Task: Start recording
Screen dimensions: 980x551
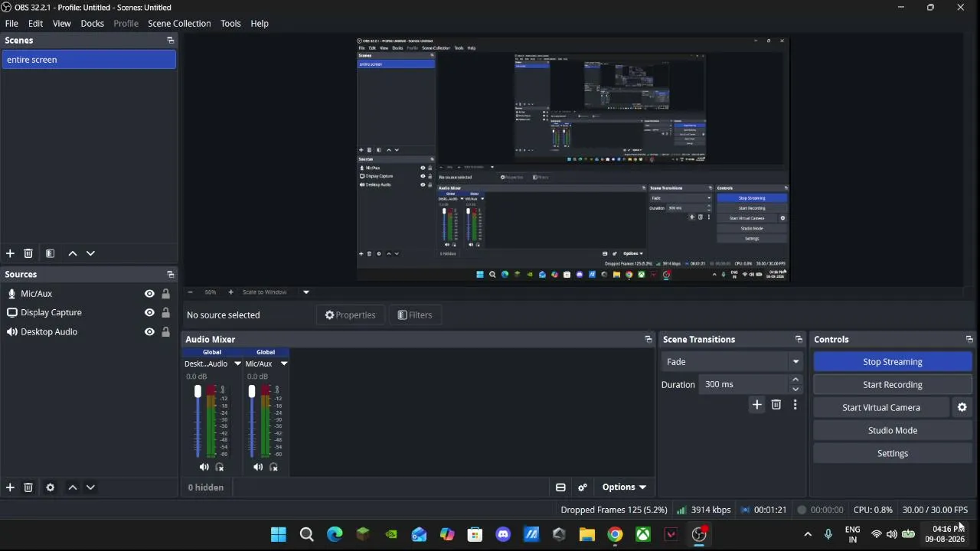Action: tap(893, 385)
